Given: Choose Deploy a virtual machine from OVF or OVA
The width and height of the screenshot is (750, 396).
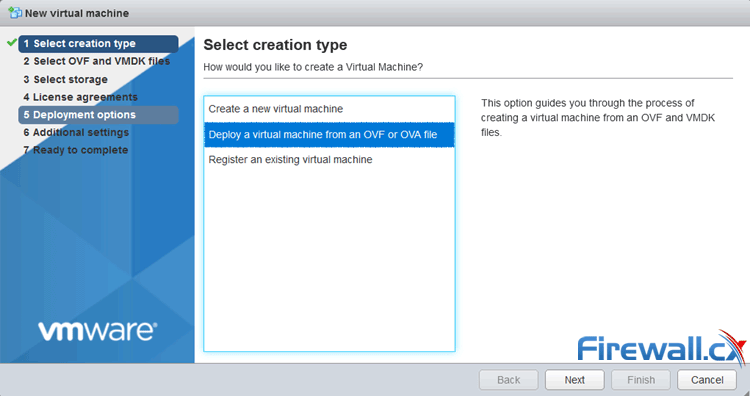Looking at the screenshot, I should pyautogui.click(x=329, y=135).
